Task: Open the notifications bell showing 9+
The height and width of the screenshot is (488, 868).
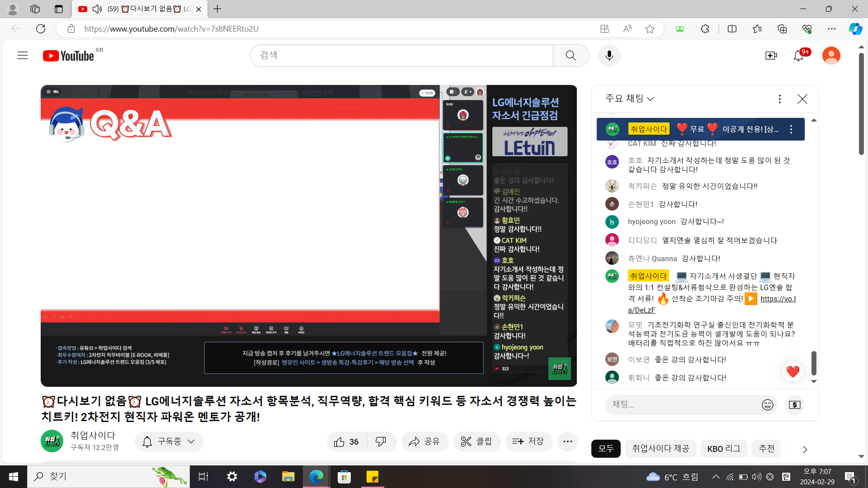Action: pos(799,56)
